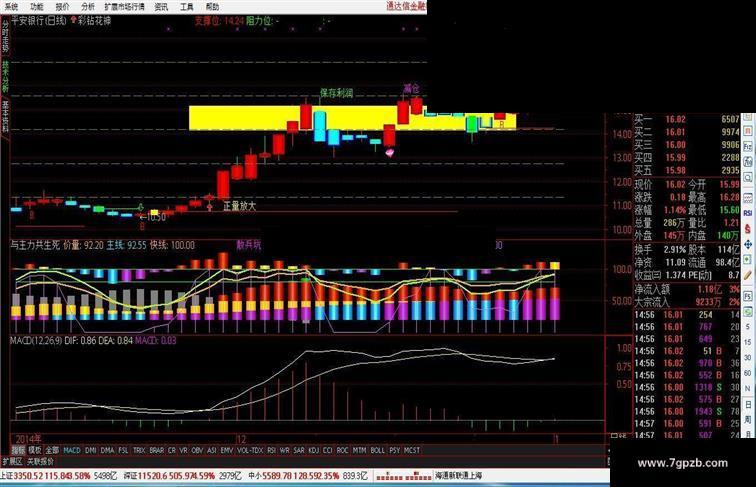Open the 资讯 menu
Screen dimensions: 756x487
click(x=161, y=7)
